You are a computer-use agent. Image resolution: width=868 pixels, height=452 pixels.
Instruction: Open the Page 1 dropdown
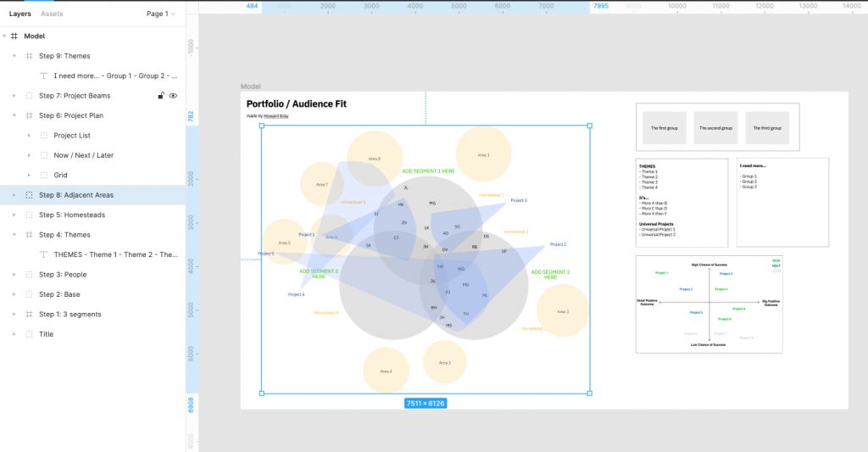[160, 14]
